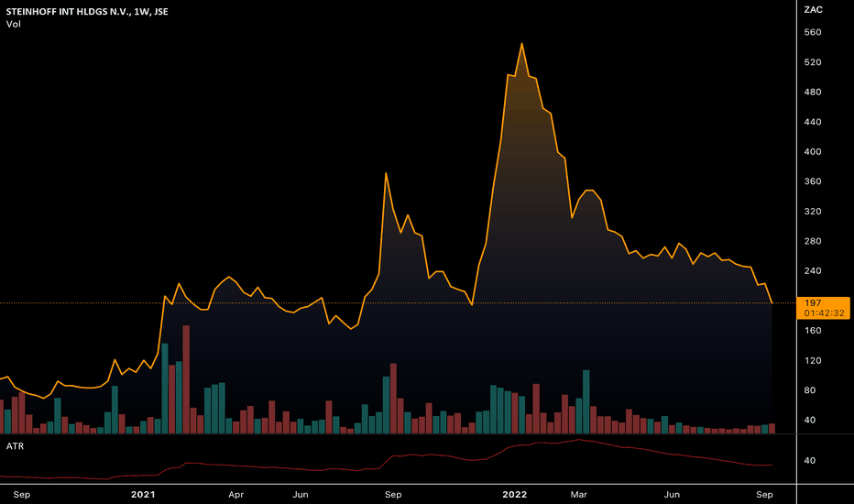Click the price peak near 2022
Viewport: 854px width, 504px height.
(521, 44)
